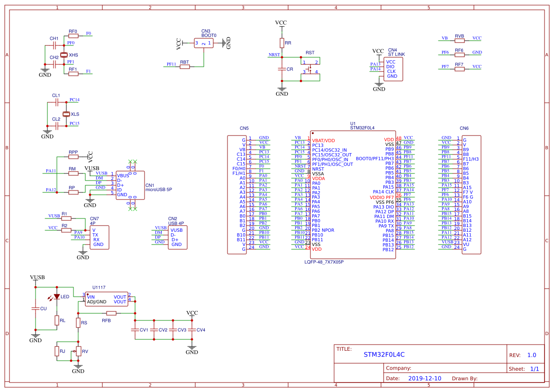
Task: Click the RST push-button switch symbol
Action: 310,67
